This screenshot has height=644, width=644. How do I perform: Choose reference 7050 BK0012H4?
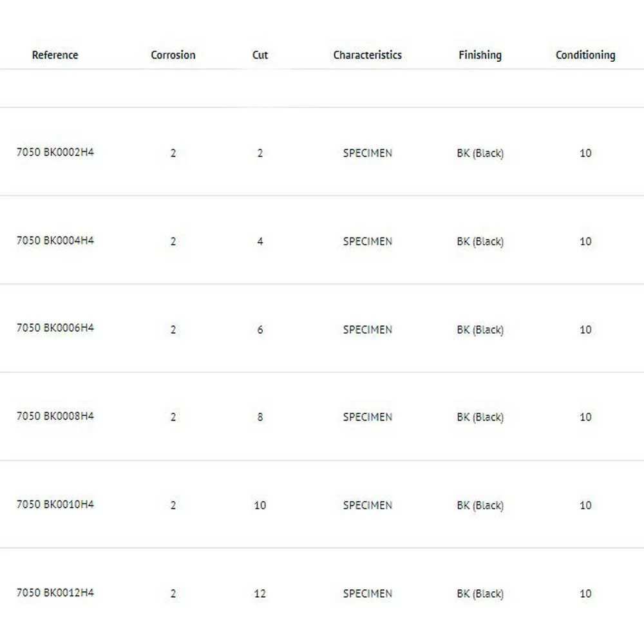[x=55, y=592]
